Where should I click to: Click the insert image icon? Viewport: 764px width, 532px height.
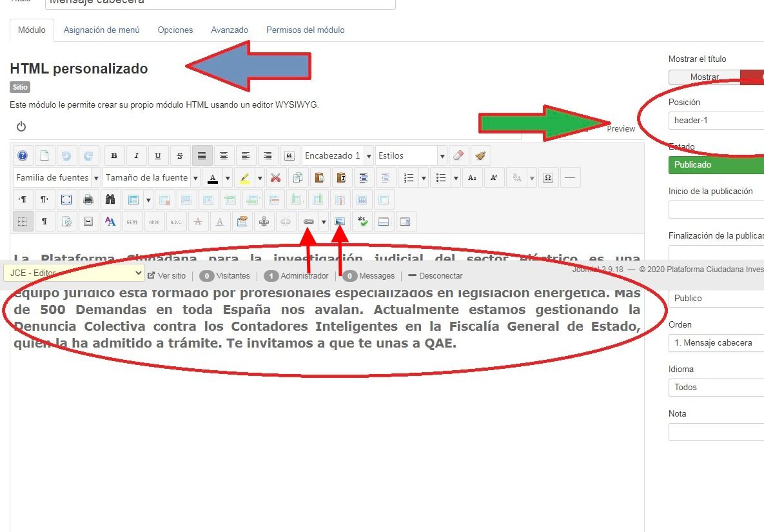(x=340, y=222)
